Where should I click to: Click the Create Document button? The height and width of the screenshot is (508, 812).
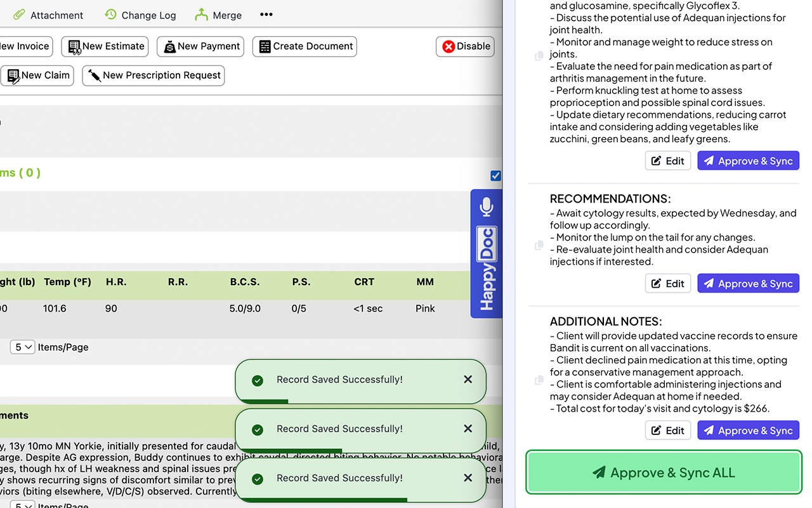[x=304, y=46]
